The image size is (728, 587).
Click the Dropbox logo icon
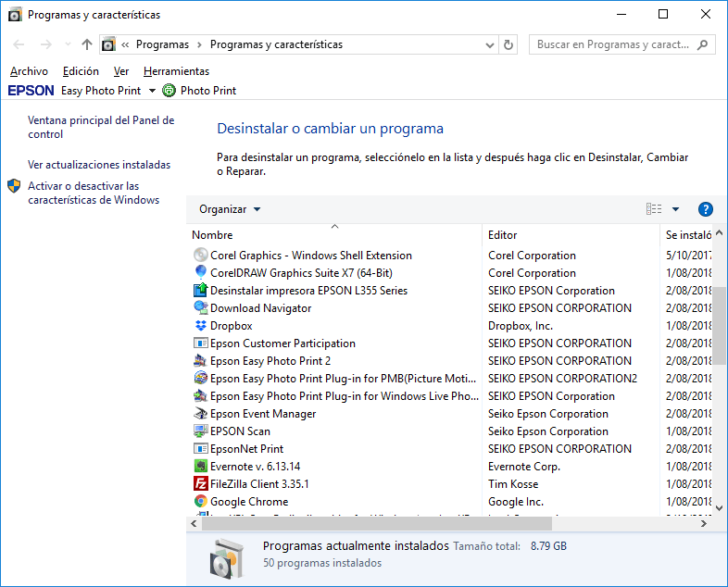tap(201, 325)
